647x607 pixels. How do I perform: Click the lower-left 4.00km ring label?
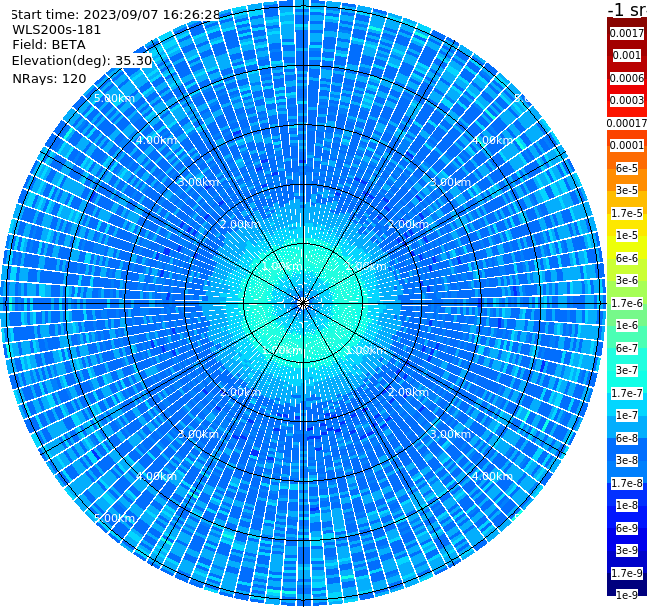click(156, 476)
